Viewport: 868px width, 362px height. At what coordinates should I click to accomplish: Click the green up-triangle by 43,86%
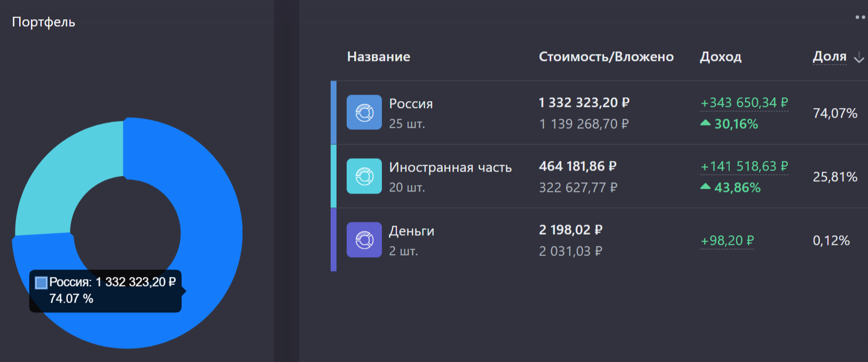coord(706,187)
